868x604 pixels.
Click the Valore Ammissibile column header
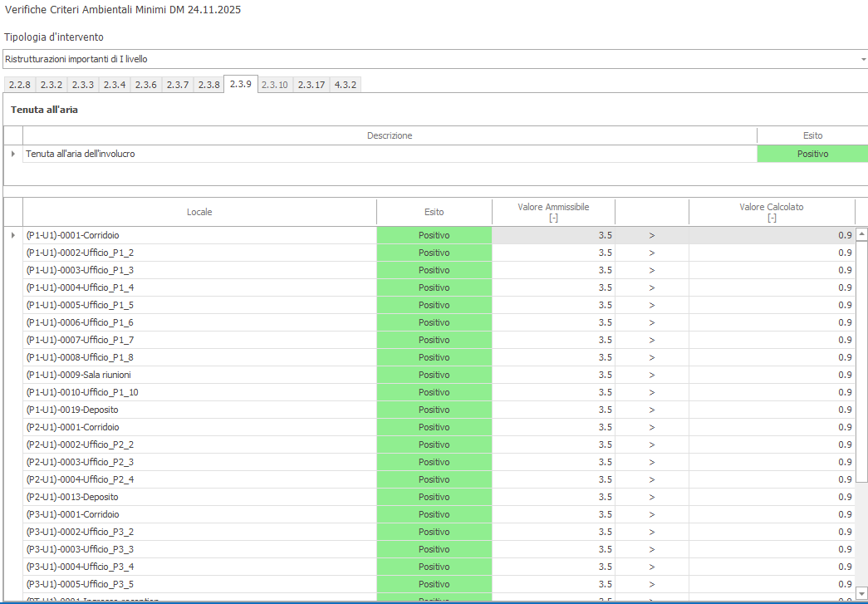pos(553,212)
